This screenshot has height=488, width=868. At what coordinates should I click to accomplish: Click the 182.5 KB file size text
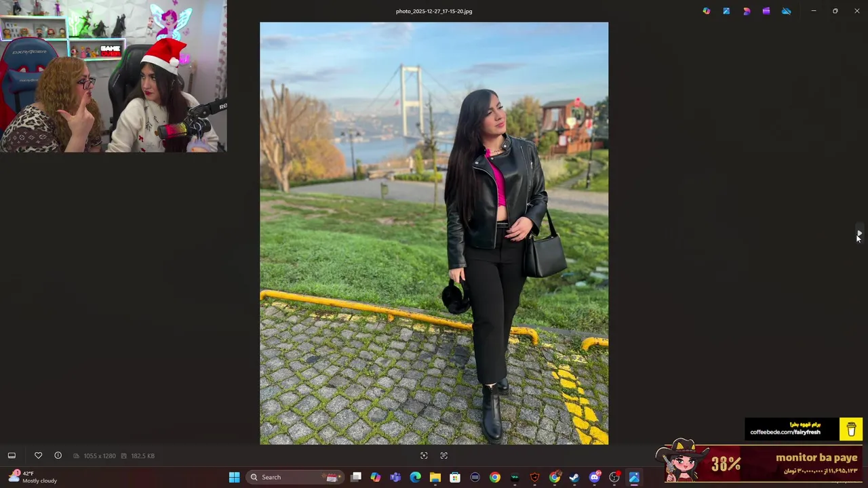click(142, 456)
